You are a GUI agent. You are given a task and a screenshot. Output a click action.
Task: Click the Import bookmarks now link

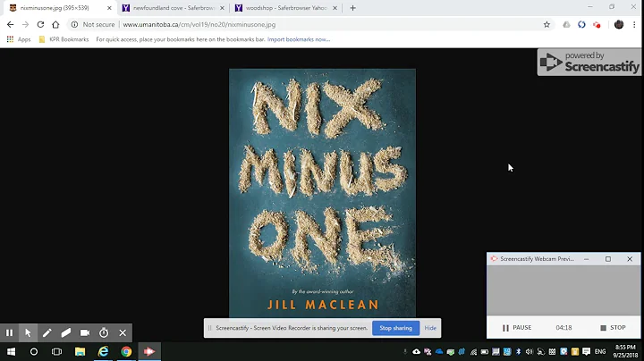click(299, 39)
